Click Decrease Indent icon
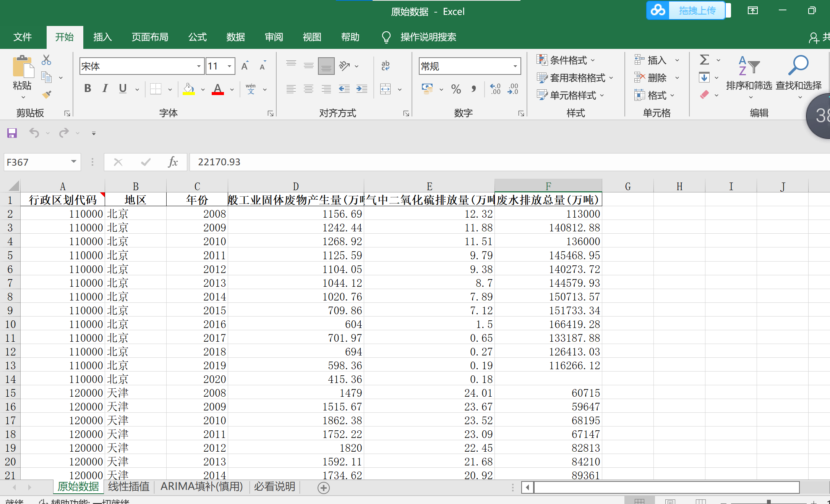The height and width of the screenshot is (504, 830). pos(344,89)
